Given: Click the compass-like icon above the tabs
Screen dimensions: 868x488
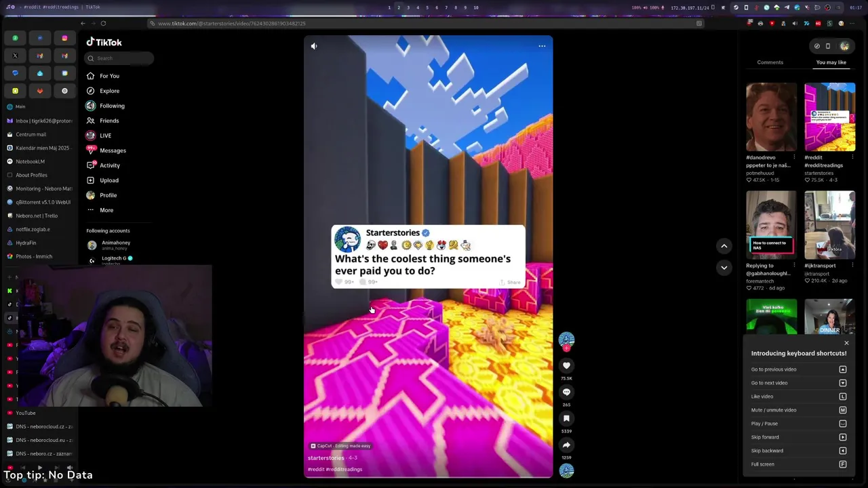Looking at the screenshot, I should 816,46.
